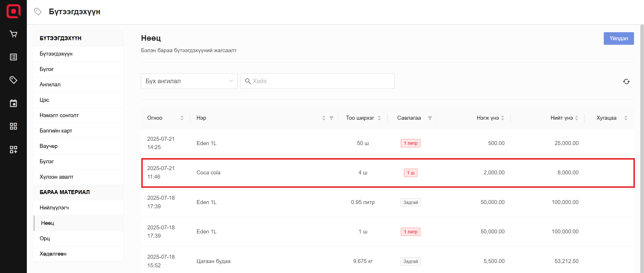
Task: Go to Найруулга Орц menu item
Action: coord(45,239)
